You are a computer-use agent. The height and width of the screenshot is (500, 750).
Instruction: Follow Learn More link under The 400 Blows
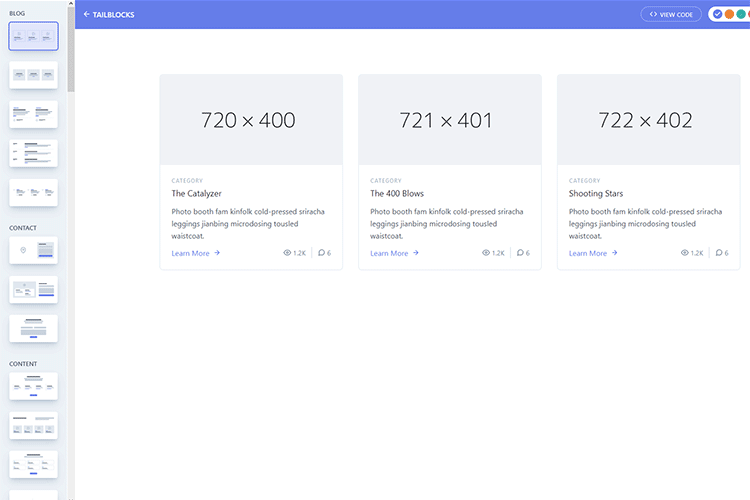tap(394, 253)
